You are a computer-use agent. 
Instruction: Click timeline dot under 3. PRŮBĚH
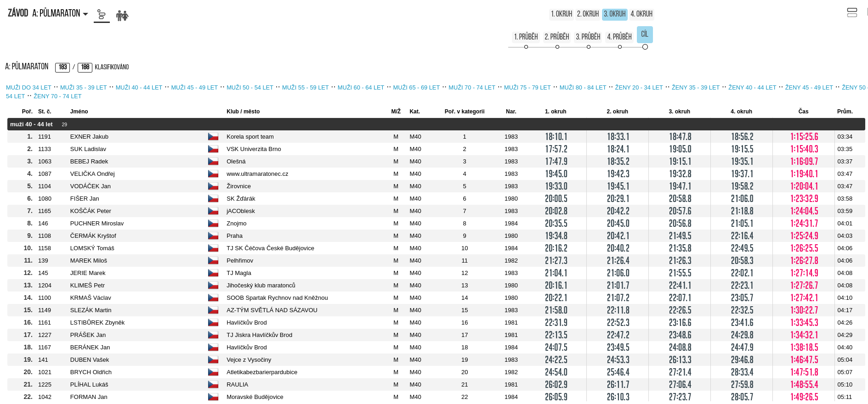[589, 47]
